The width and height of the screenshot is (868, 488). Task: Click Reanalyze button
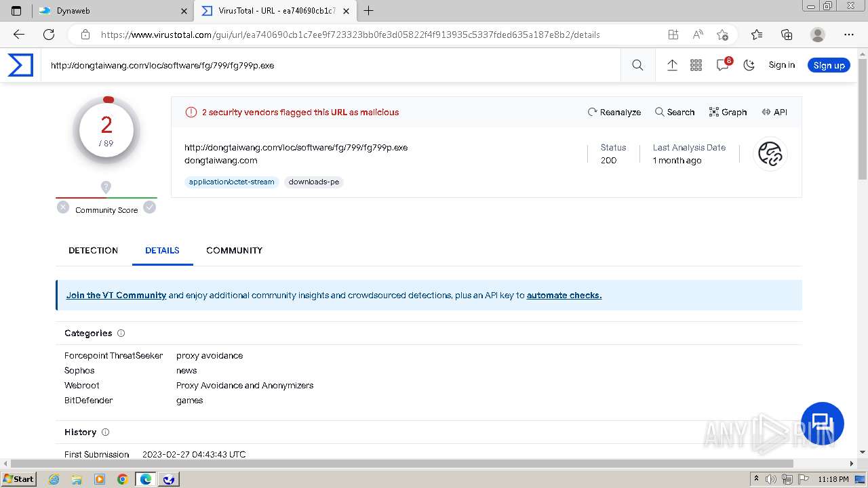tap(614, 112)
